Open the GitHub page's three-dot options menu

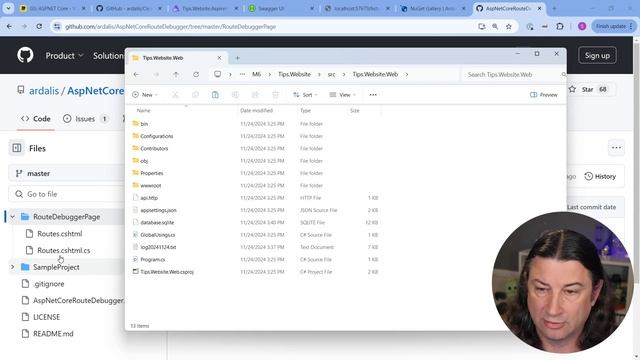coord(616,148)
